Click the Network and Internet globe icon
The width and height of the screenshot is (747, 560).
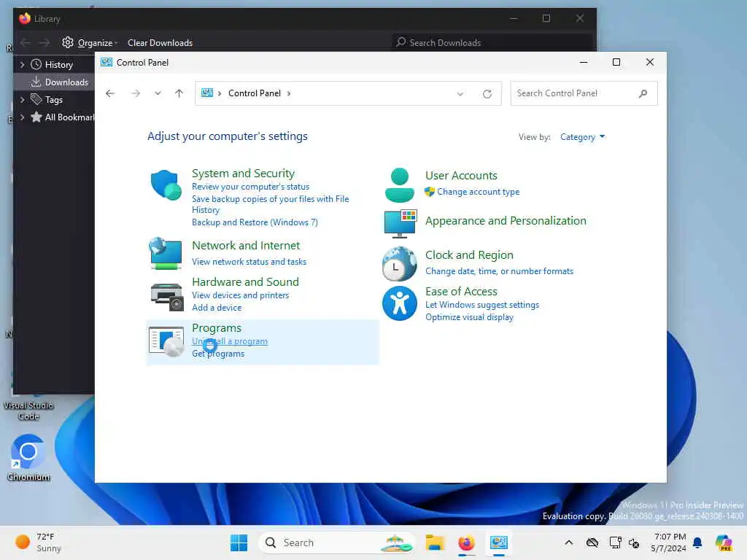click(166, 253)
